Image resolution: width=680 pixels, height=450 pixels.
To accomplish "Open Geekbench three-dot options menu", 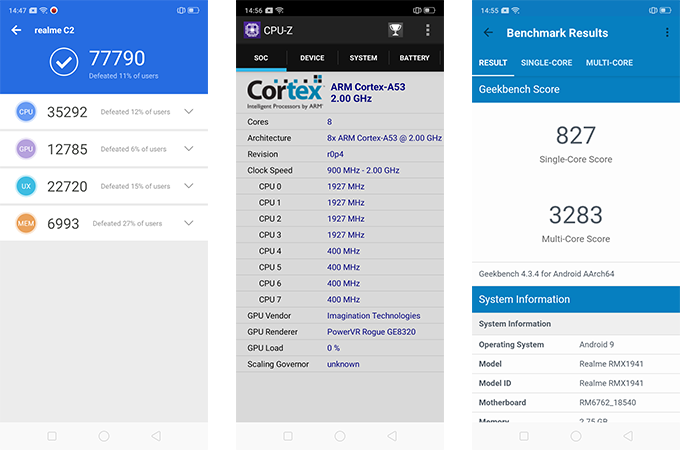I will point(667,32).
